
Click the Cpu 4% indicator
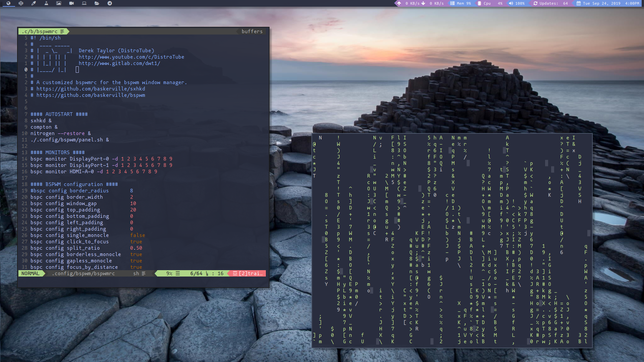(490, 3)
